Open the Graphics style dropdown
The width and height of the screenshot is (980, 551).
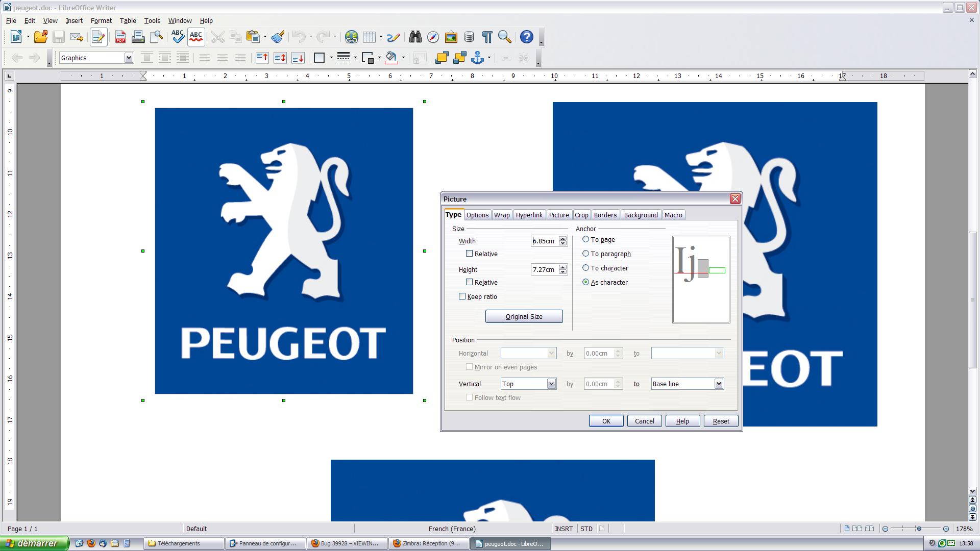pyautogui.click(x=129, y=58)
